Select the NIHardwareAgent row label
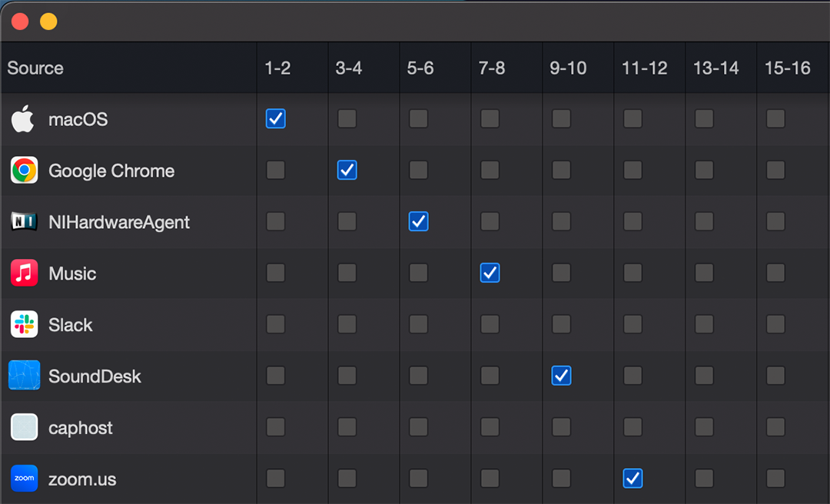The image size is (830, 504). pyautogui.click(x=119, y=222)
